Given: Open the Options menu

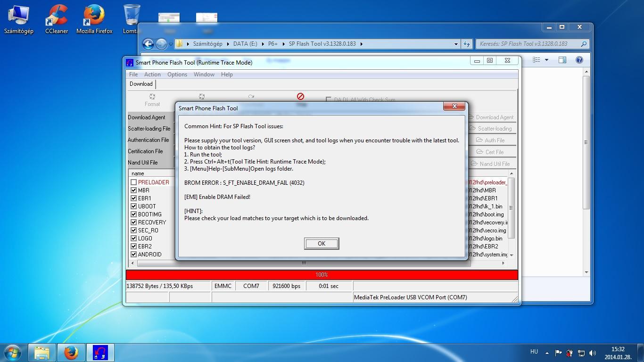Looking at the screenshot, I should click(177, 74).
